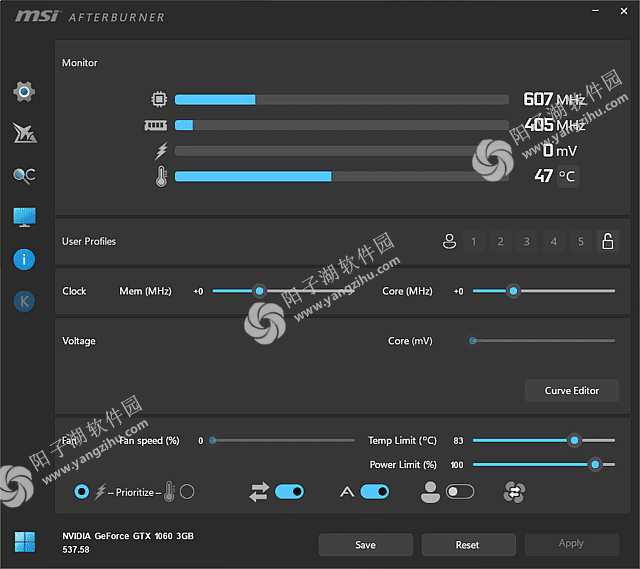The width and height of the screenshot is (640, 569).
Task: Select user profile slot 5
Action: tap(581, 241)
